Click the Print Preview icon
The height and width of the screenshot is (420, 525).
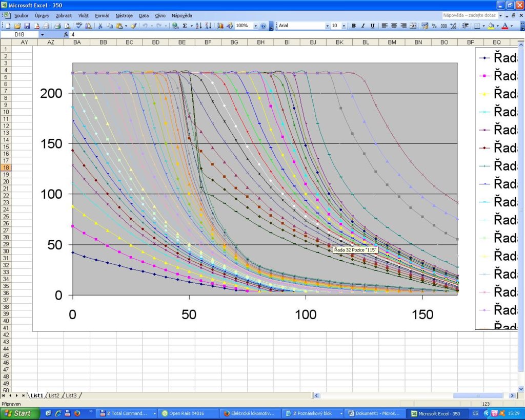tap(67, 26)
